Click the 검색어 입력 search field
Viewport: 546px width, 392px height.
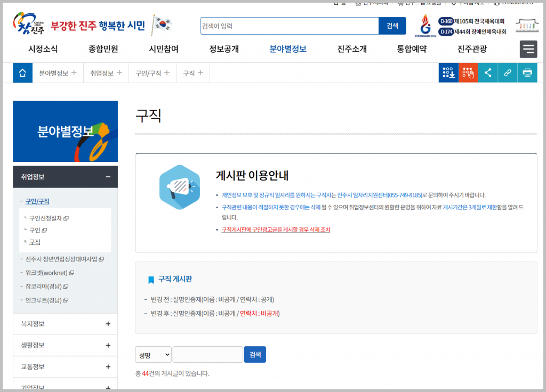click(290, 26)
